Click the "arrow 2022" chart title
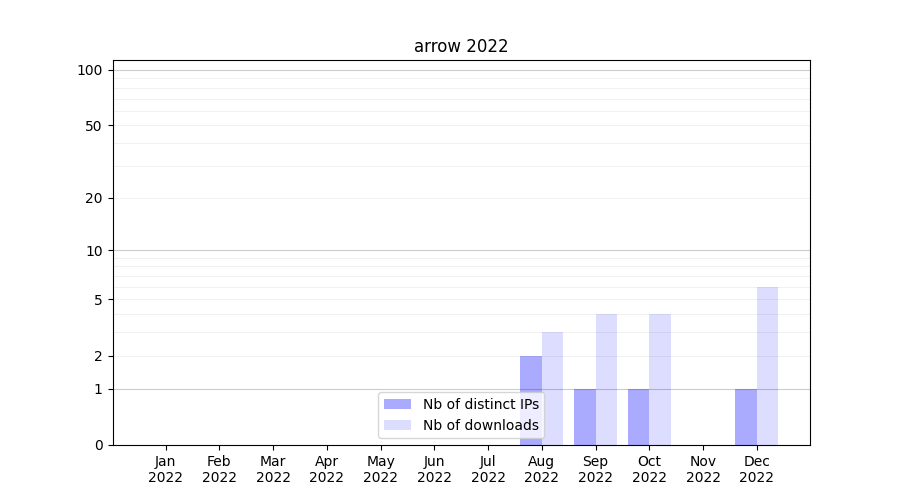Viewport: 900px width, 500px height. (x=461, y=46)
